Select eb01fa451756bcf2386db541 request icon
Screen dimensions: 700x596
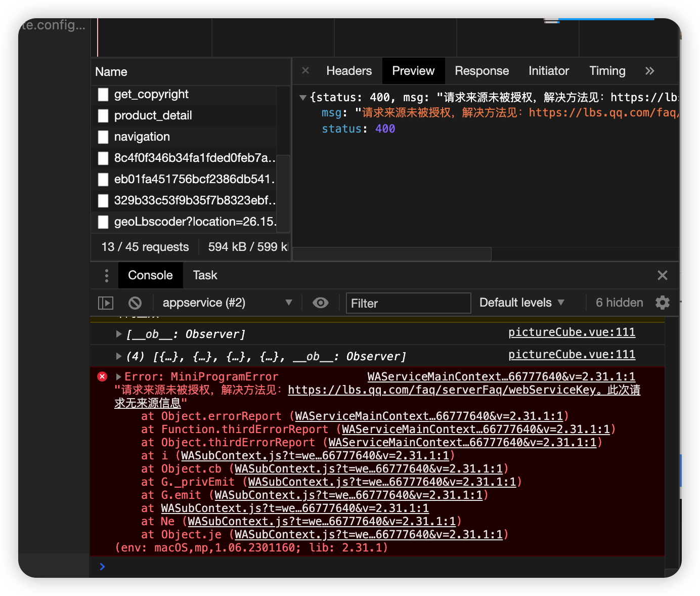103,180
